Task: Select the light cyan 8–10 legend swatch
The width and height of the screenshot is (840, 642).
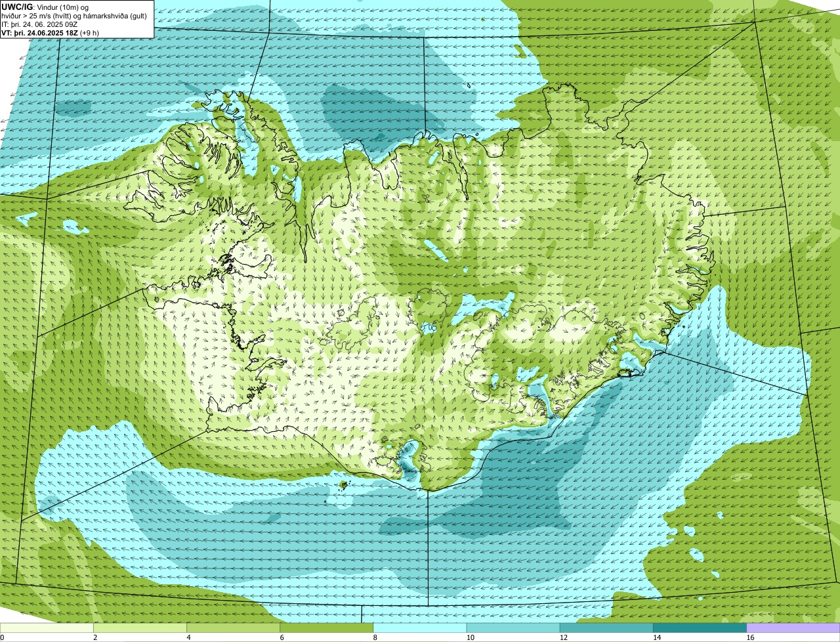Action: [x=420, y=628]
